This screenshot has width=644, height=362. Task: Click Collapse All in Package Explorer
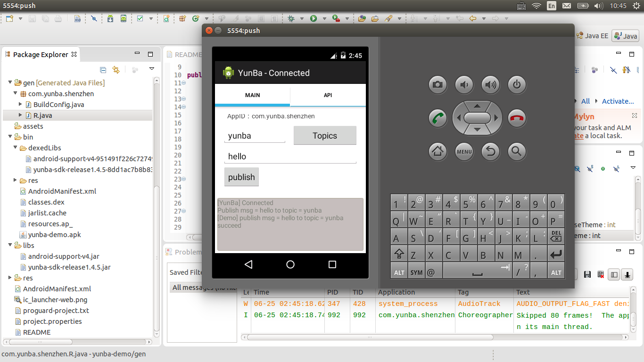(103, 70)
